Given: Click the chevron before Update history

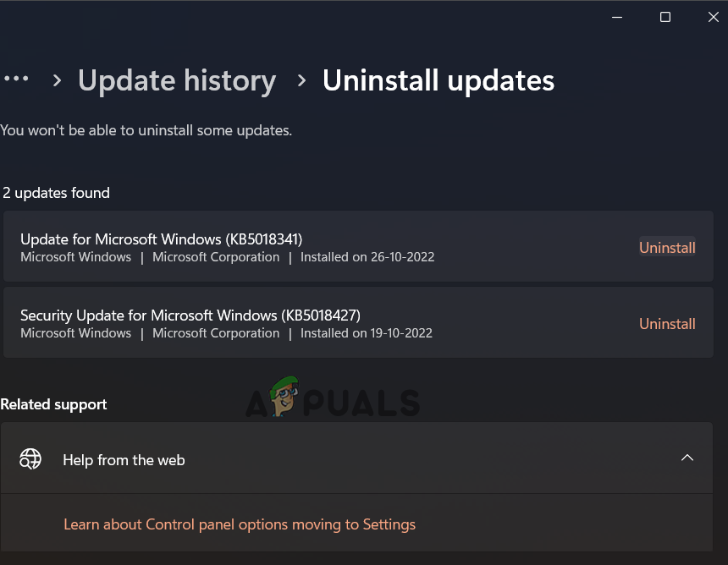Looking at the screenshot, I should point(58,80).
